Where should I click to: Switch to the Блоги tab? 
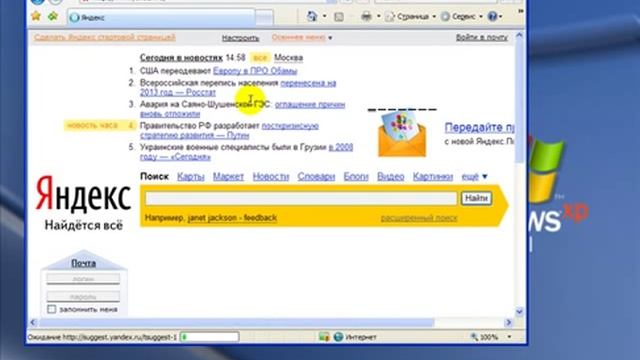pyautogui.click(x=356, y=176)
